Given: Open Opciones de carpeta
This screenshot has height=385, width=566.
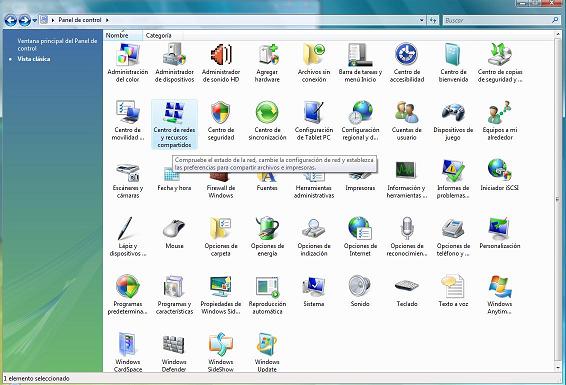Looking at the screenshot, I should pos(221,237).
